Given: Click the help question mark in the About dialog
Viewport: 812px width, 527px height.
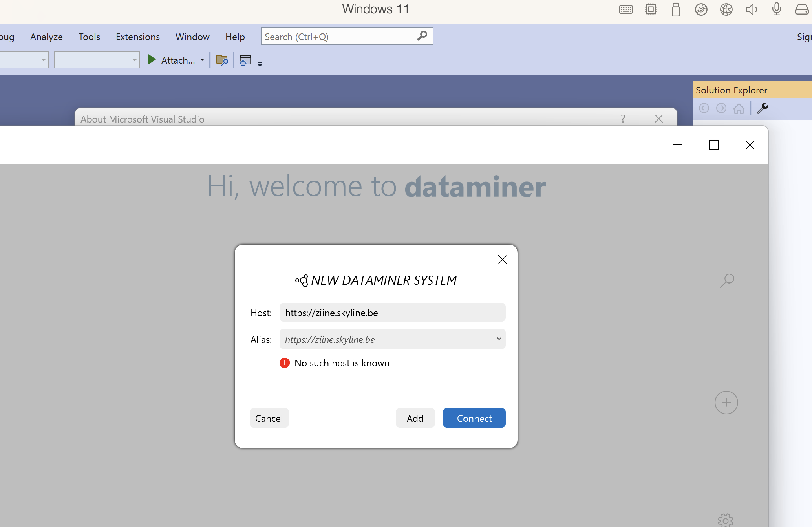Looking at the screenshot, I should [623, 119].
